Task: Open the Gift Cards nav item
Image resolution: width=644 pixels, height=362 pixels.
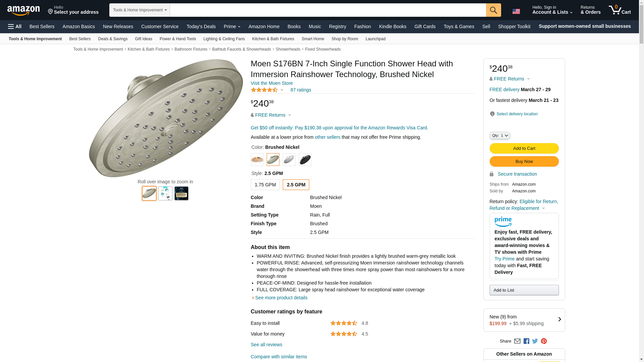Action: pyautogui.click(x=425, y=26)
